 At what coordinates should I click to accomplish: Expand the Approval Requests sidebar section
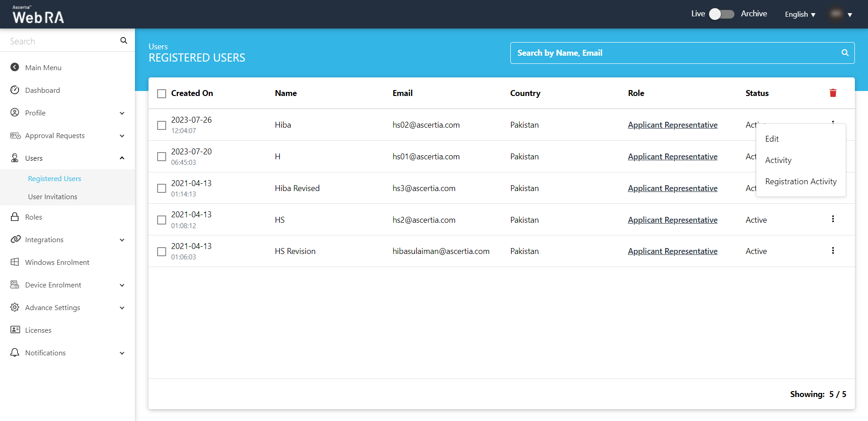pyautogui.click(x=122, y=136)
